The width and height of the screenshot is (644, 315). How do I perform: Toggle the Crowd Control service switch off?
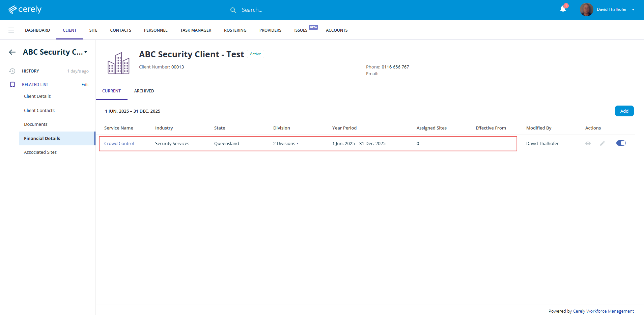click(x=621, y=143)
